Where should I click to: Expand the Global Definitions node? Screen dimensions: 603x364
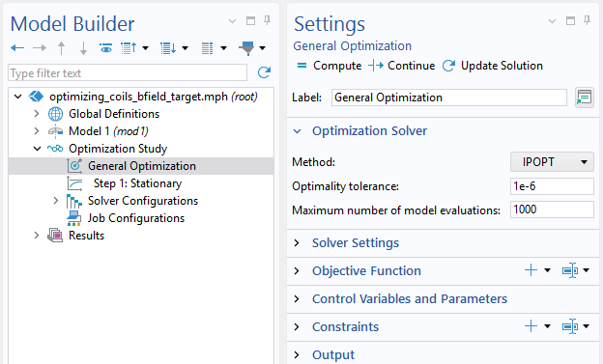37,114
